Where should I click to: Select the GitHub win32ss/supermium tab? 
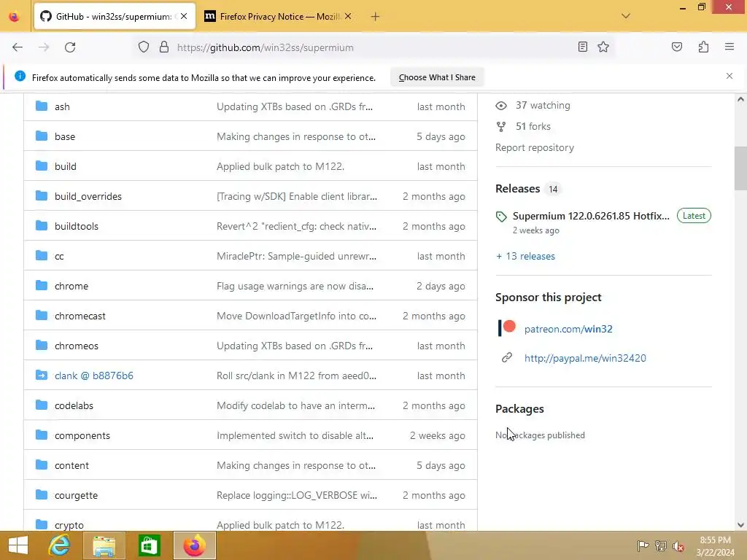[x=115, y=17]
